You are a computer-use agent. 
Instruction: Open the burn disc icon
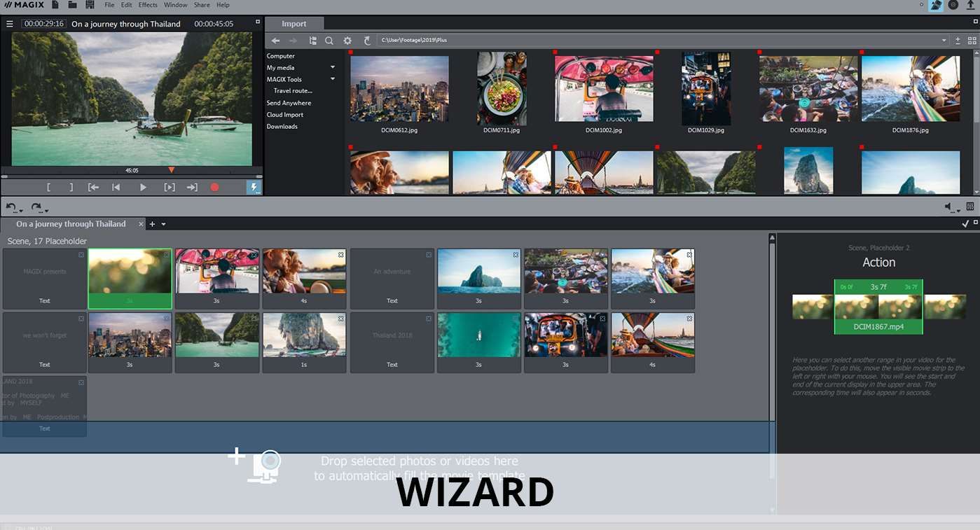click(x=953, y=5)
